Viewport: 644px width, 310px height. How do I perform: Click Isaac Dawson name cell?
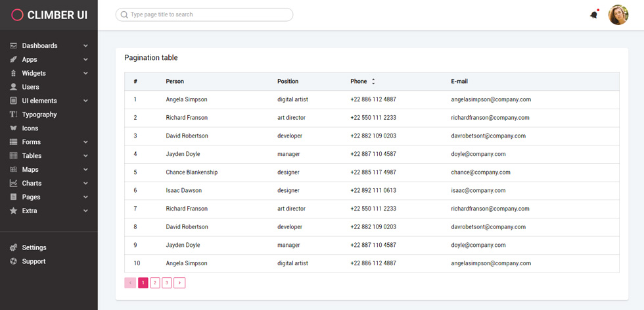(x=183, y=190)
